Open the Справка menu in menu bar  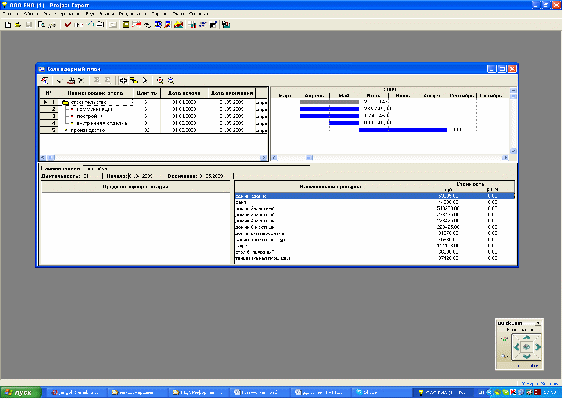point(198,14)
